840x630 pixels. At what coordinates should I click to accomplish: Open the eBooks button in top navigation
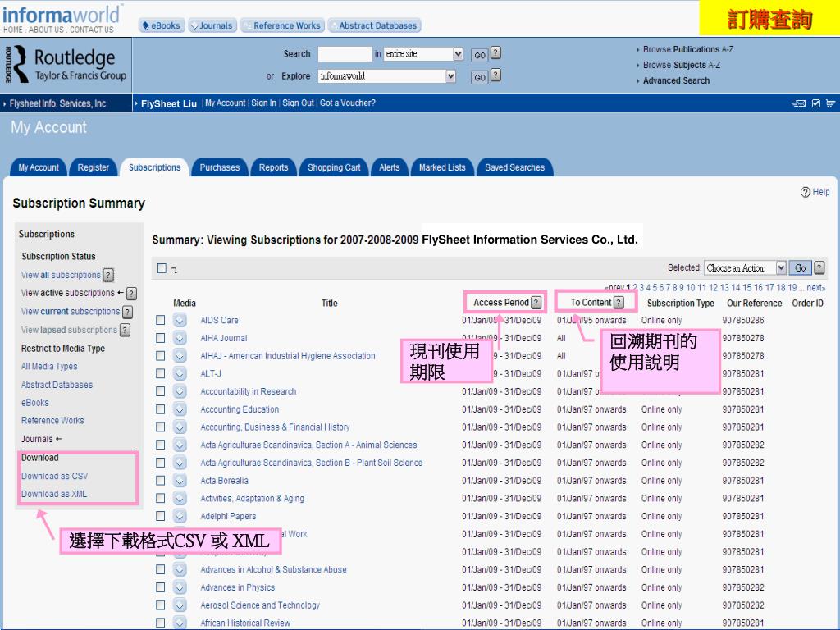162,25
